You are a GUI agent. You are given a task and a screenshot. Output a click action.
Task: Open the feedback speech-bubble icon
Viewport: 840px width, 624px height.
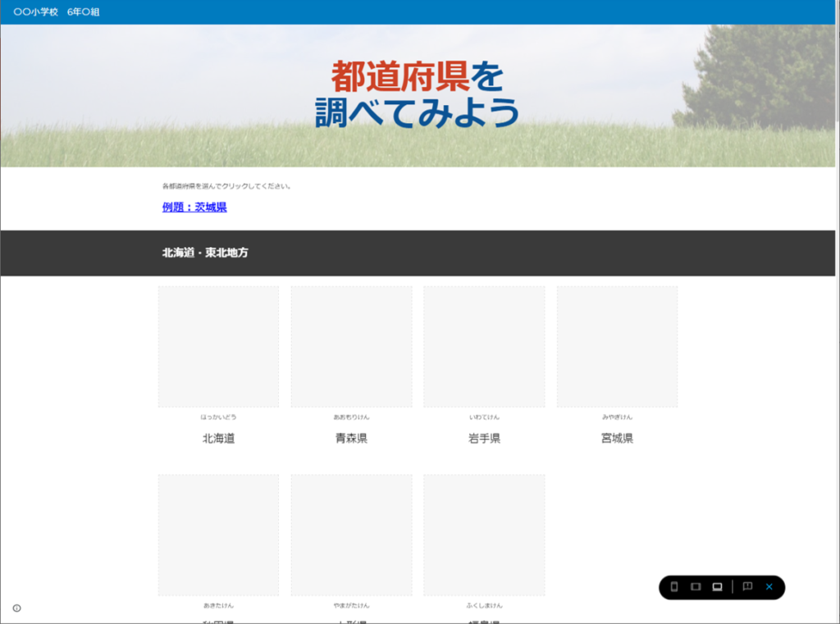(747, 586)
